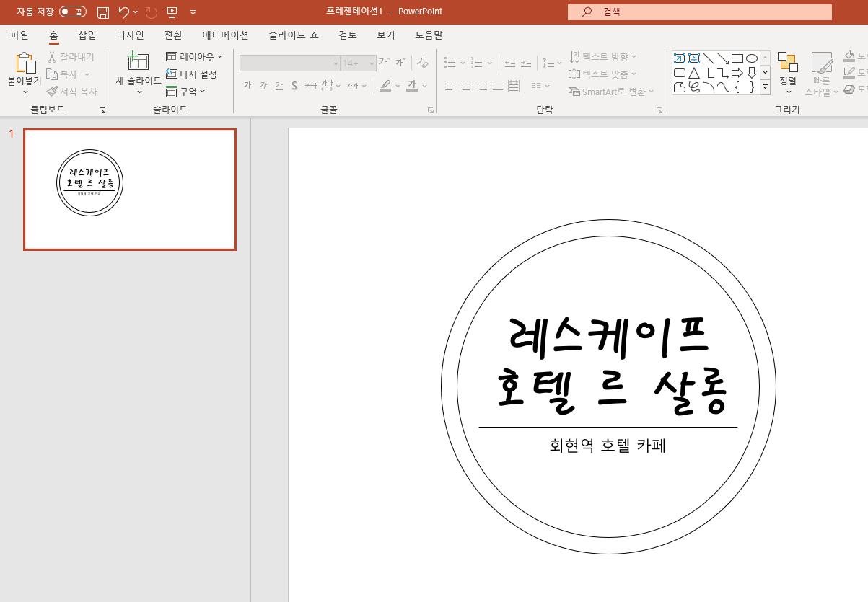The height and width of the screenshot is (602, 868).
Task: Click Convert to SmartArt (SmartArt로 변환)
Action: tap(611, 92)
